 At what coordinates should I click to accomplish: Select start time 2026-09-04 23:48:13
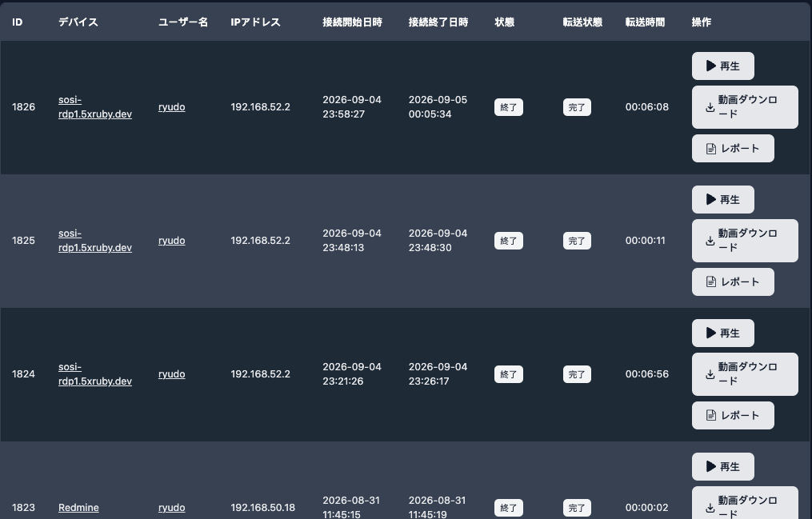tap(352, 241)
